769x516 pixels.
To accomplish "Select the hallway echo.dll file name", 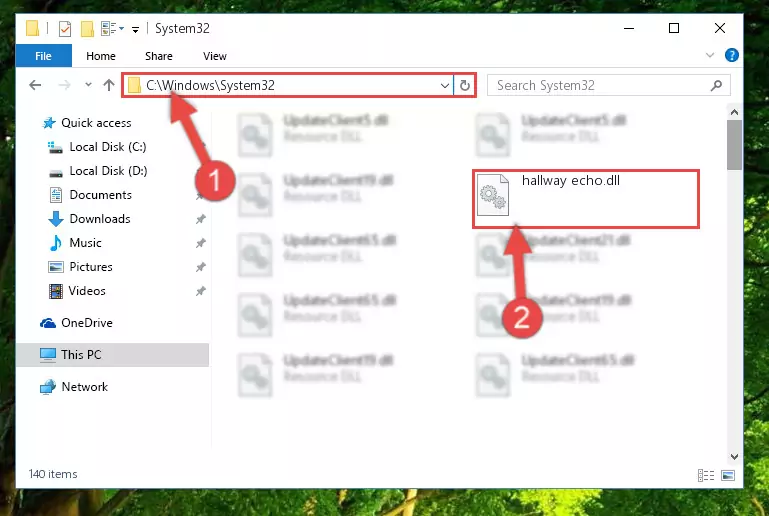I will (x=571, y=181).
